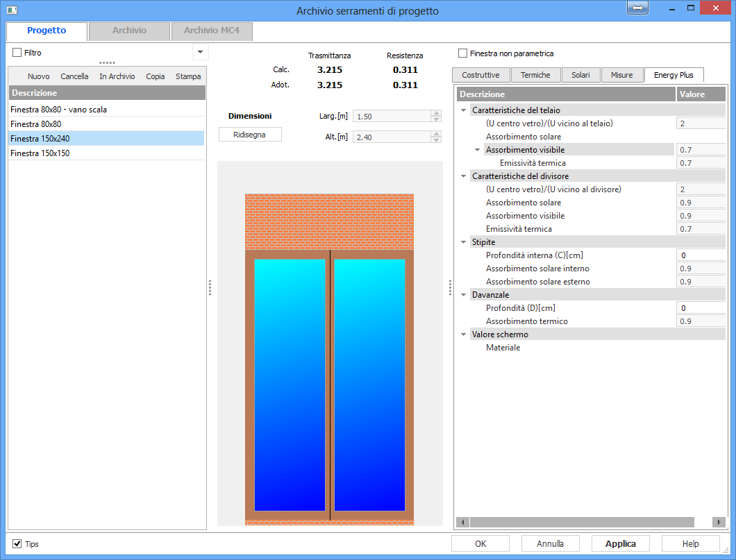
Task: Click Nuovo to create a new window
Action: tap(38, 76)
